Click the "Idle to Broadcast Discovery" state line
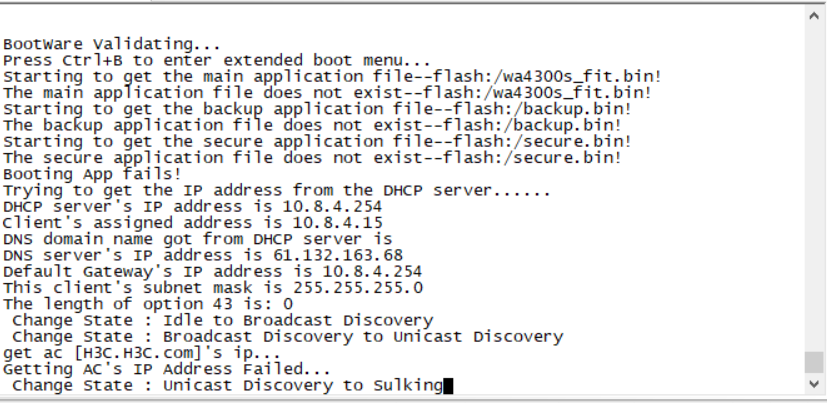Viewport: 827px width, 403px height. coord(222,320)
